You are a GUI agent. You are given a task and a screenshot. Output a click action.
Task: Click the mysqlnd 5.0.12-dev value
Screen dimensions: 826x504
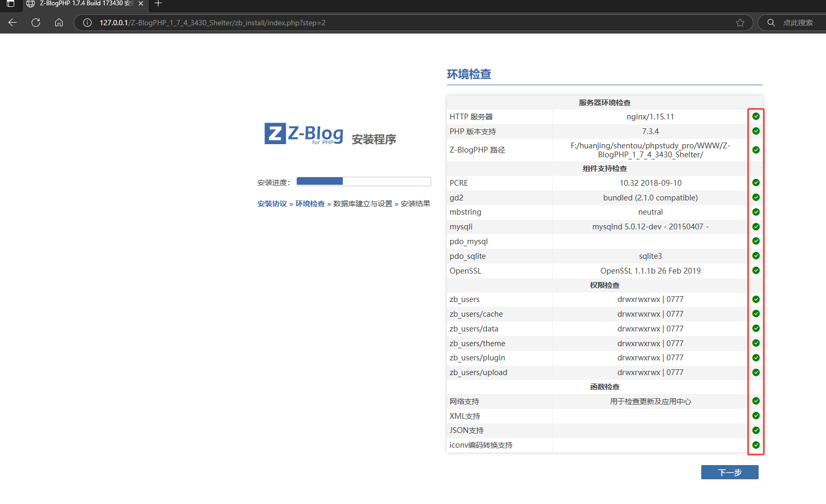[650, 227]
